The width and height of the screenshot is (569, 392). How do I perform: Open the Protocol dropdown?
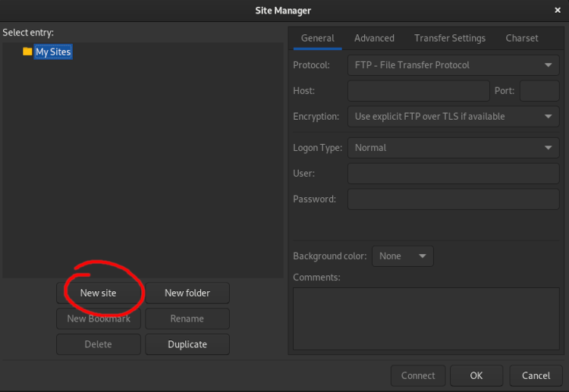(453, 65)
